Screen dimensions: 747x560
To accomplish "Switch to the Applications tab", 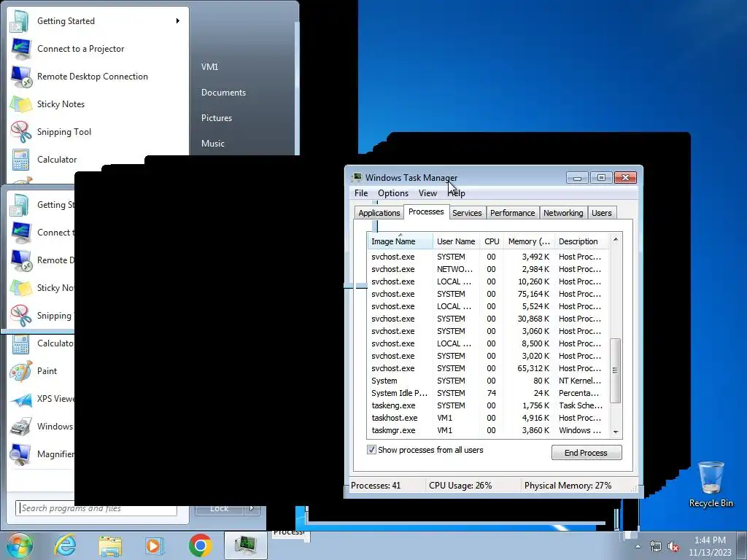I will (x=379, y=213).
